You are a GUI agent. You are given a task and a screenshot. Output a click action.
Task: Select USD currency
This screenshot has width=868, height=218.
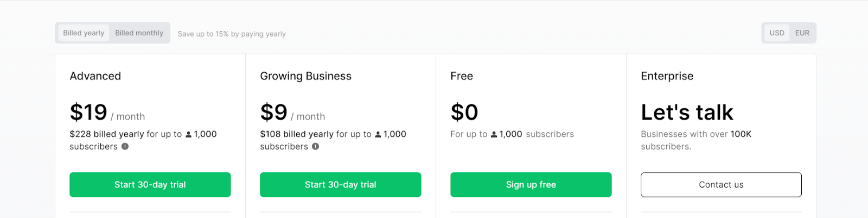pyautogui.click(x=777, y=33)
